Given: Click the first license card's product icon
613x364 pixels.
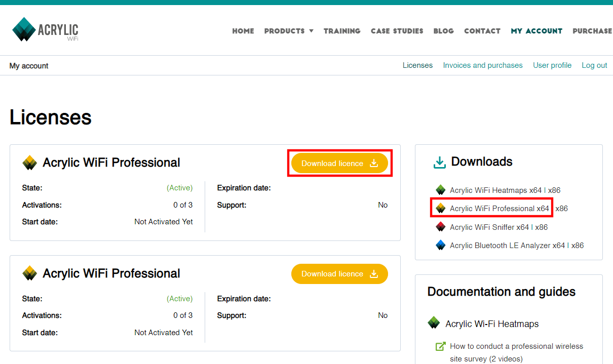Looking at the screenshot, I should 30,163.
